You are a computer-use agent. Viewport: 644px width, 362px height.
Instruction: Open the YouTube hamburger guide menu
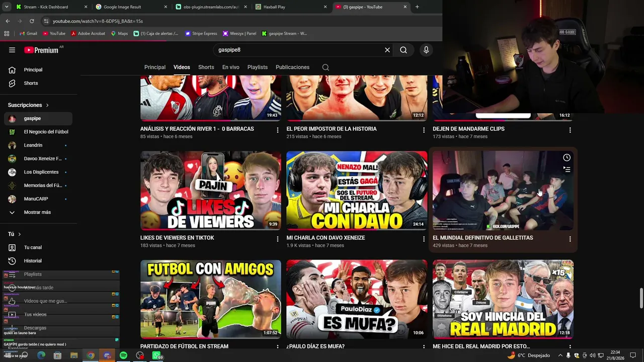pyautogui.click(x=12, y=50)
